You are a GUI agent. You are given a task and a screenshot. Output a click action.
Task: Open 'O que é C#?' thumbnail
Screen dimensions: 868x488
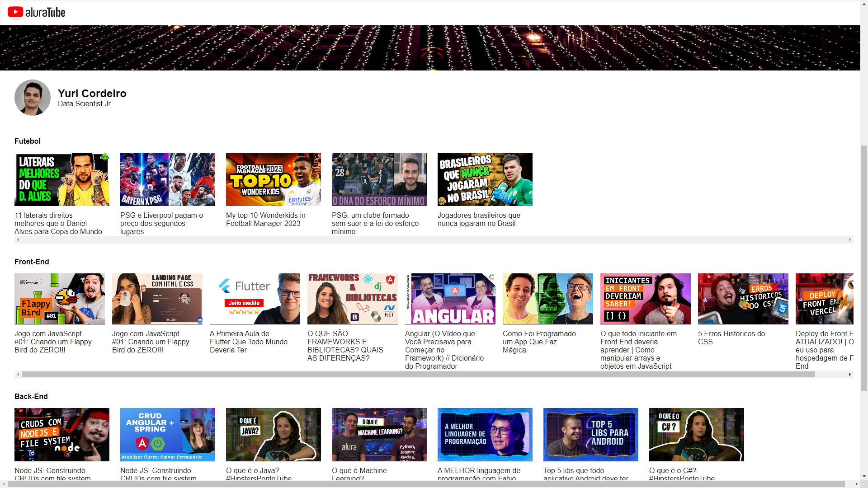697,435
